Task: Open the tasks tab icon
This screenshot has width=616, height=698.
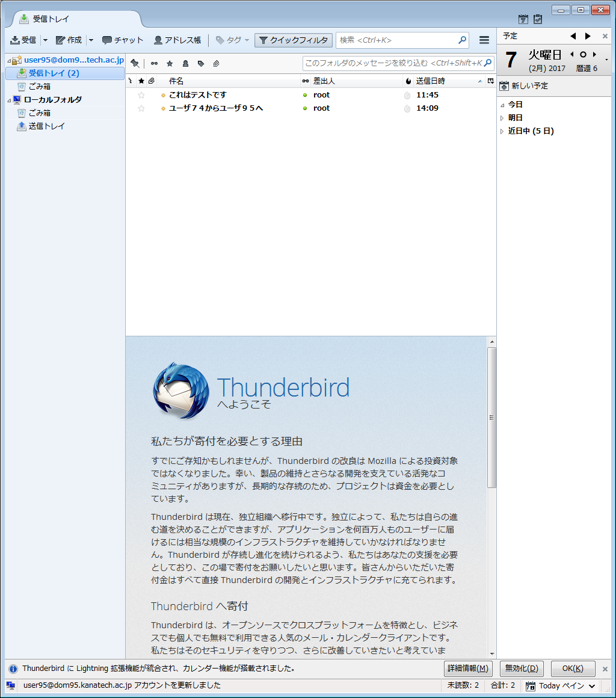Action: 538,19
